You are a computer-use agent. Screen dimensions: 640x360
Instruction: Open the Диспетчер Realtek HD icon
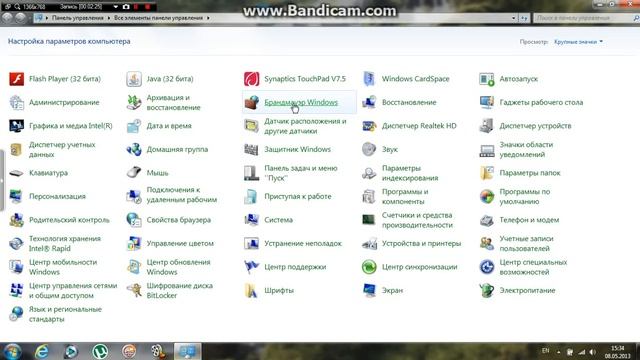click(x=369, y=126)
